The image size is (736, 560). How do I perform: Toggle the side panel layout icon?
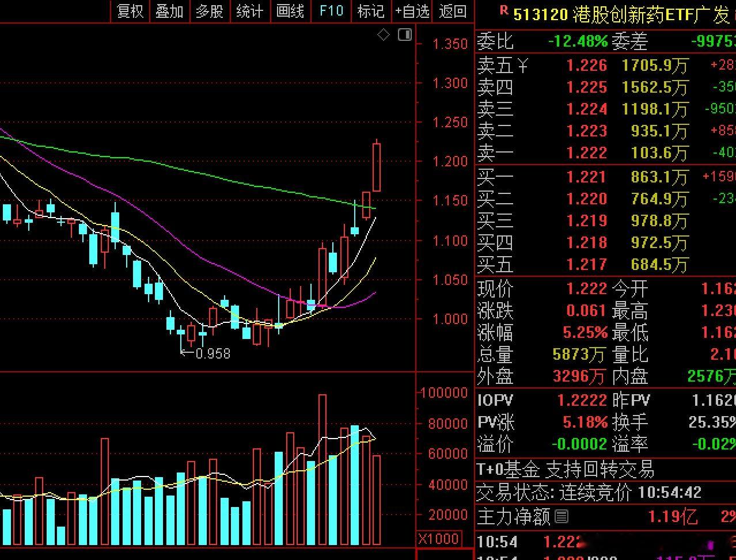(405, 35)
